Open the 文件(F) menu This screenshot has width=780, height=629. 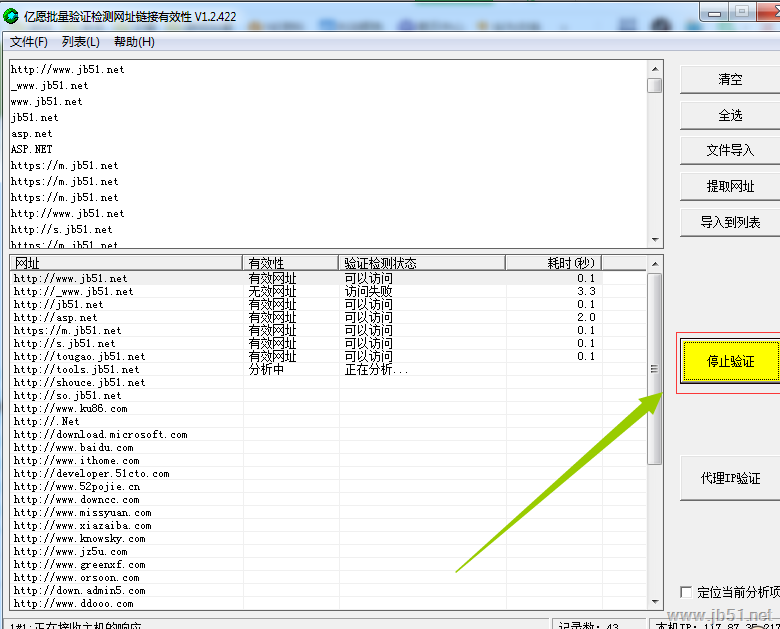pos(29,42)
